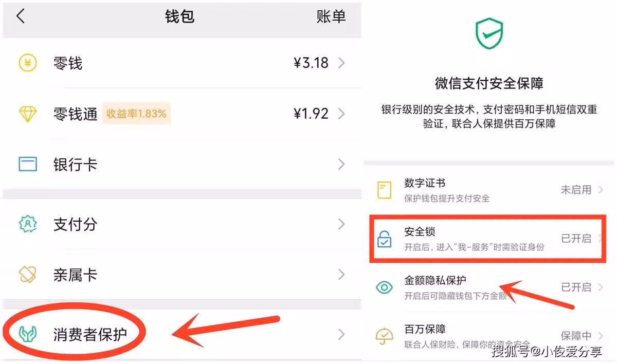Open the 亲属卡 menu item
This screenshot has height=364, width=617.
tap(75, 275)
